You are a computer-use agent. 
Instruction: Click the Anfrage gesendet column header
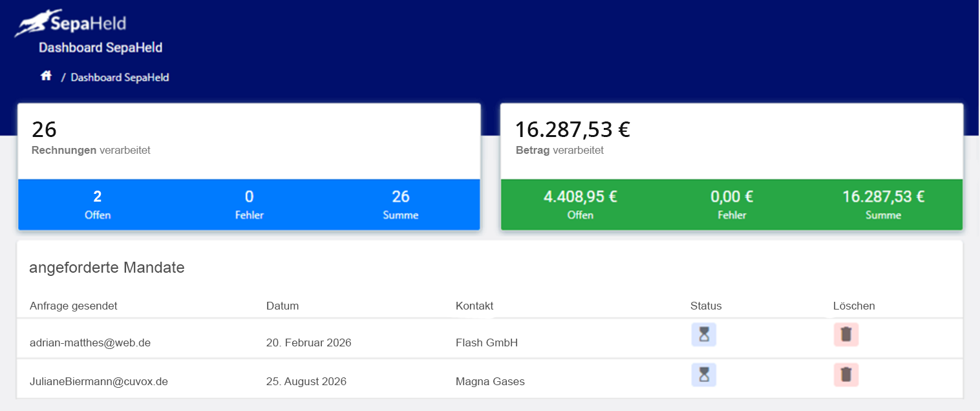click(x=74, y=306)
